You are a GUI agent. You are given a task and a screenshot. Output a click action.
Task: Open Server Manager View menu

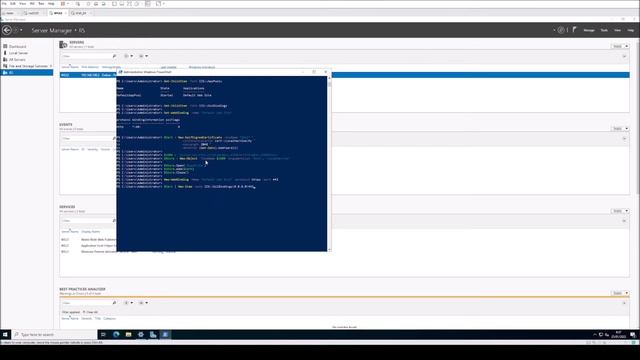(618, 30)
